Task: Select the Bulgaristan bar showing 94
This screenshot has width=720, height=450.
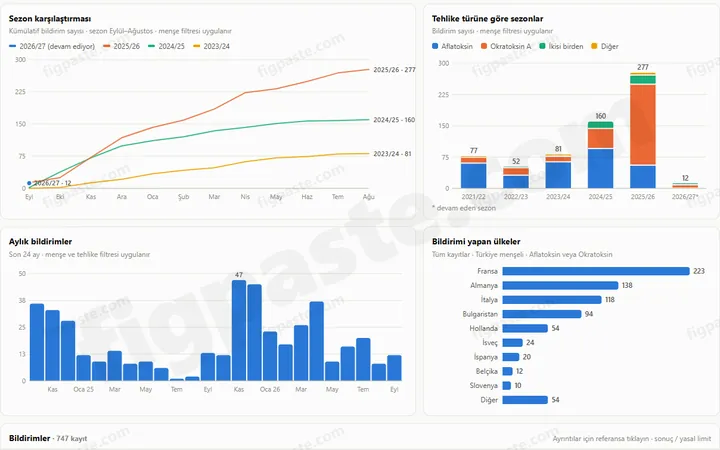Action: click(542, 314)
